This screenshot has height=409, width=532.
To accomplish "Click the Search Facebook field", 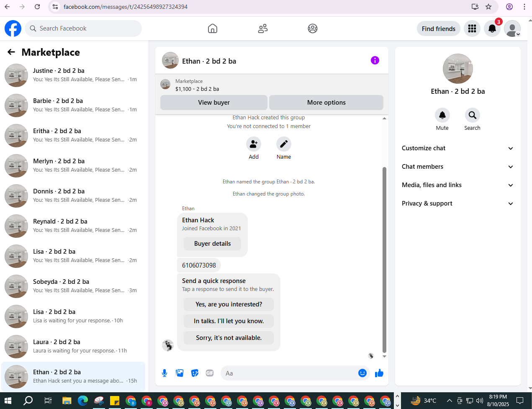I will click(x=83, y=28).
